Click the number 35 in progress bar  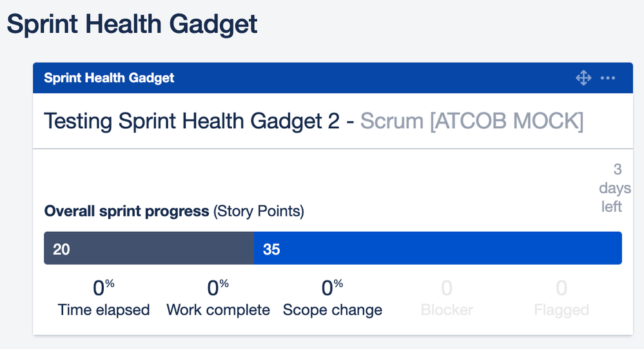pyautogui.click(x=271, y=249)
